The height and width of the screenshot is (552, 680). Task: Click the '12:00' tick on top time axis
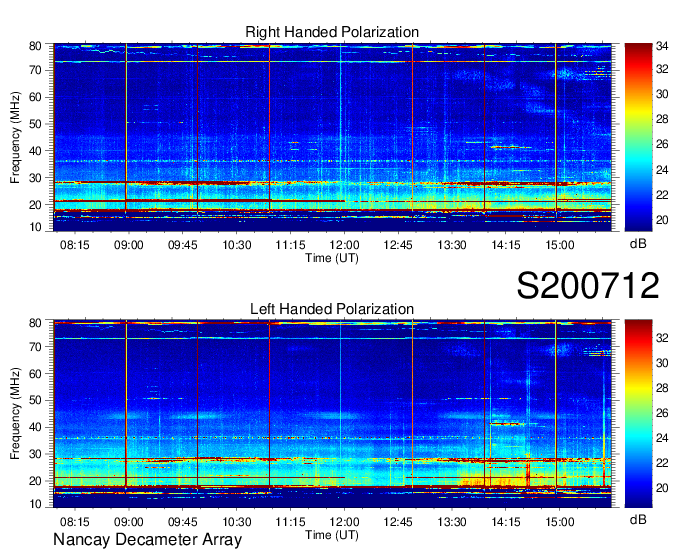click(x=344, y=245)
